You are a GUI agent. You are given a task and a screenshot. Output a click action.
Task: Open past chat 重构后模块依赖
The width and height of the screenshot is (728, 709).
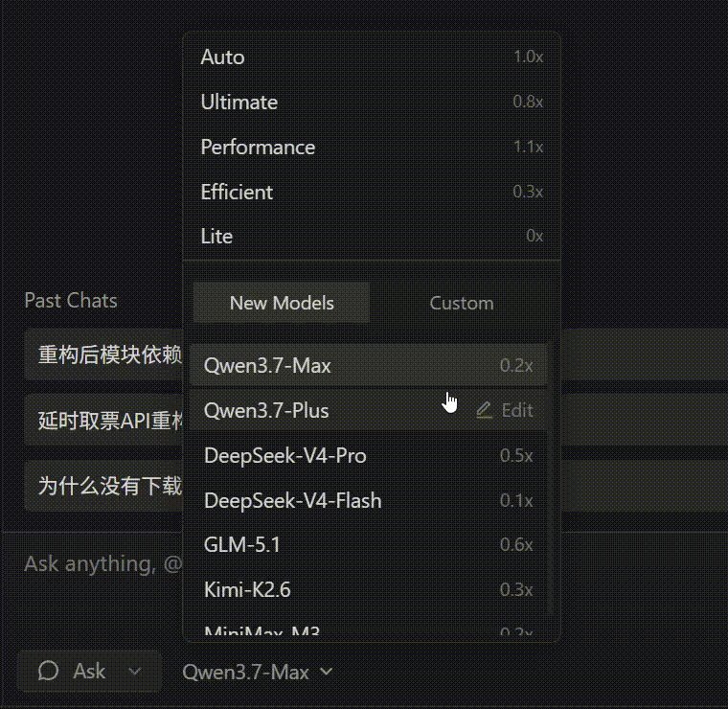pos(104,354)
